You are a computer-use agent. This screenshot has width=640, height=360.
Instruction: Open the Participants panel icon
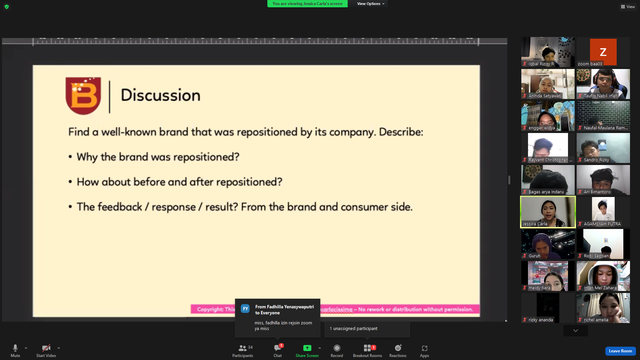coord(243,348)
